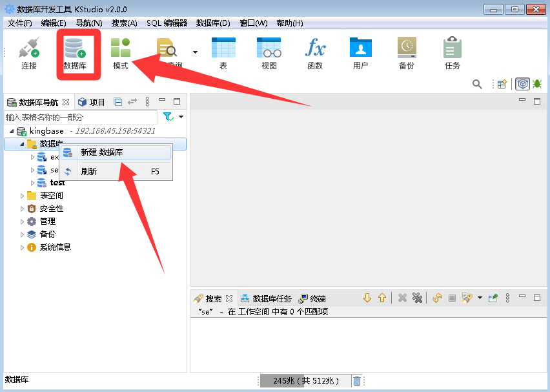Image resolution: width=550 pixels, height=392 pixels.
Task: Click the open perspective icon
Action: click(x=502, y=84)
